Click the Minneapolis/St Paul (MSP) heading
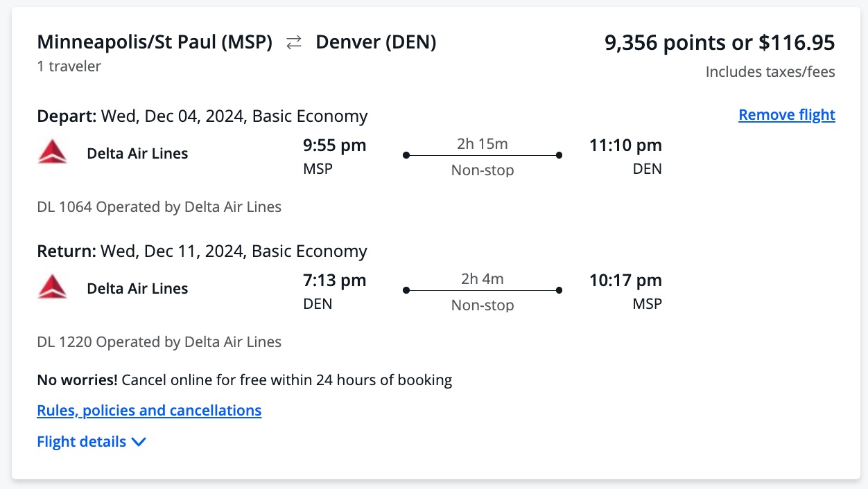 pyautogui.click(x=155, y=42)
